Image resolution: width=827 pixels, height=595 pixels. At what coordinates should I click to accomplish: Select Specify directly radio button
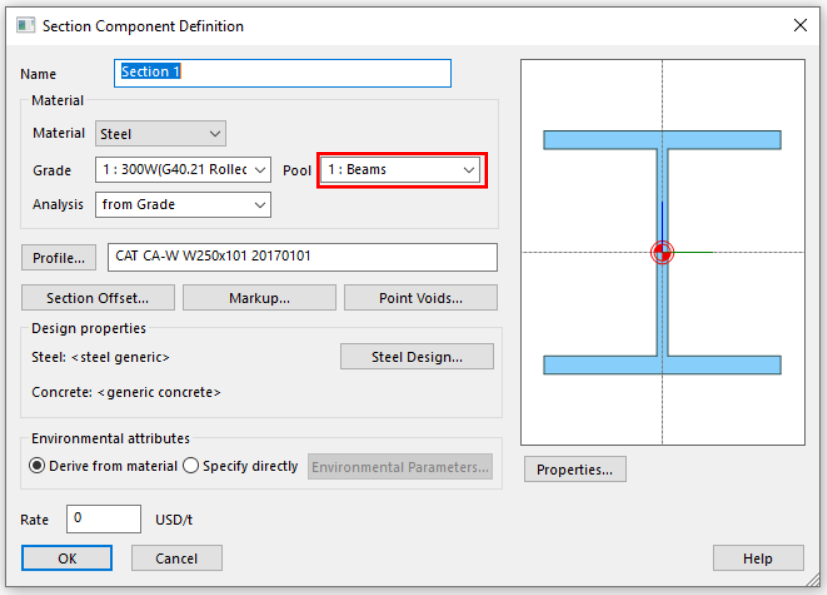tap(192, 466)
